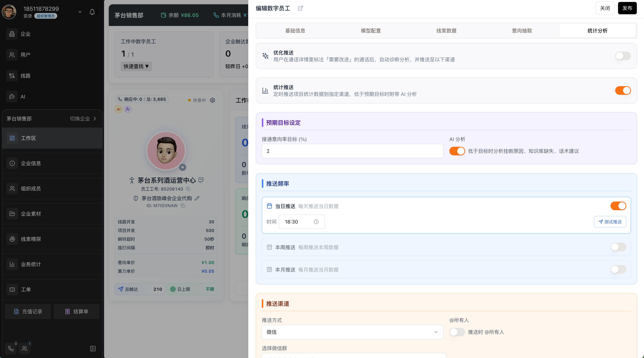The width and height of the screenshot is (644, 358).
Task: Disable the AI 分析 toggle
Action: 457,151
